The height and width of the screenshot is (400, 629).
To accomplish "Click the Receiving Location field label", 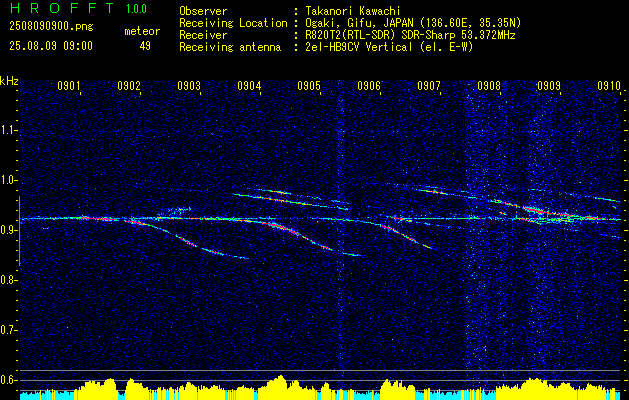I will pos(233,23).
